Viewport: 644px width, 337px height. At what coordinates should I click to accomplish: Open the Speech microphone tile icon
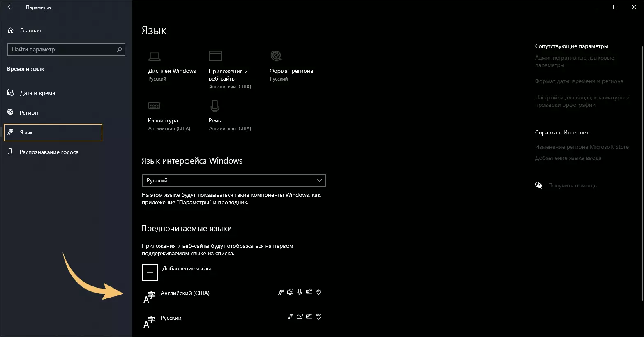(215, 106)
